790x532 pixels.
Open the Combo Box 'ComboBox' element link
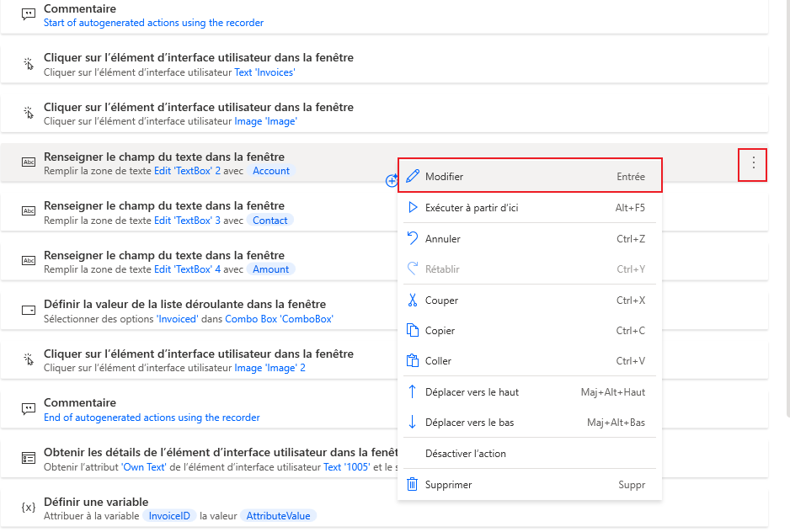point(279,319)
